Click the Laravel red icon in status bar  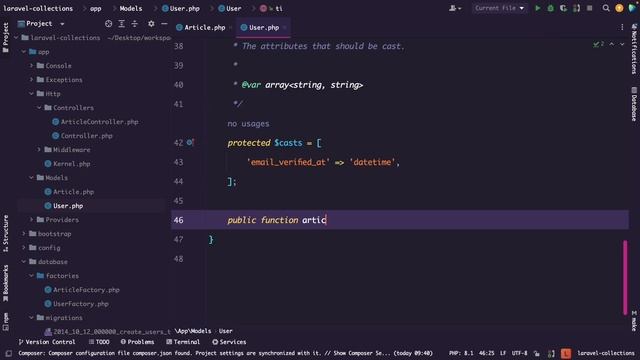[x=566, y=353]
